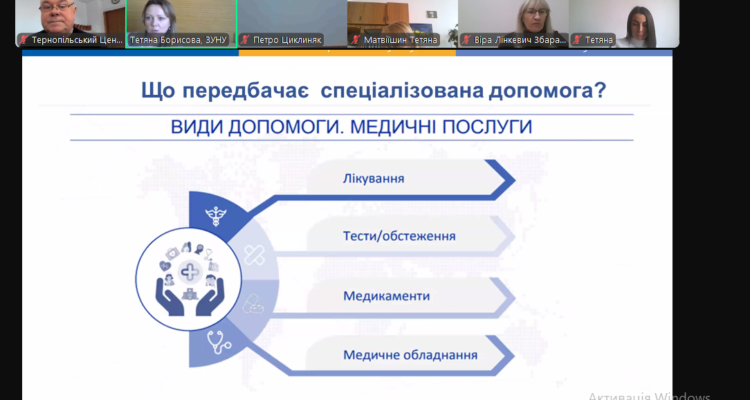750x400 pixels.
Task: Select Петро Циклиняк's video tile
Action: pos(291,20)
